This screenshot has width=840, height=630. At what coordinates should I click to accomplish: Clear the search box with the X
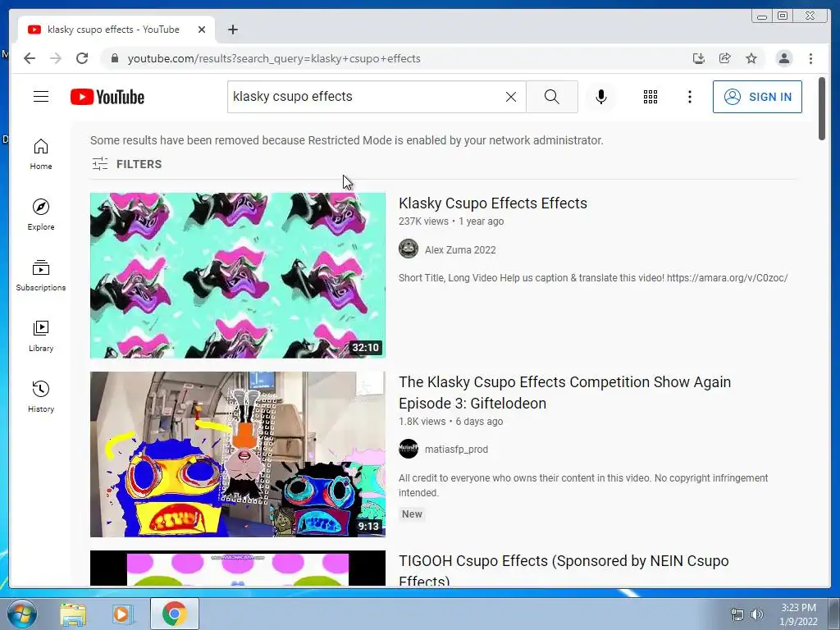click(x=511, y=97)
